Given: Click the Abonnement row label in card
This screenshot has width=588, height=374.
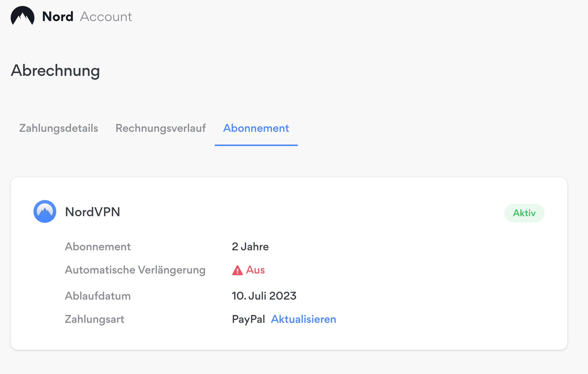Looking at the screenshot, I should coord(98,247).
